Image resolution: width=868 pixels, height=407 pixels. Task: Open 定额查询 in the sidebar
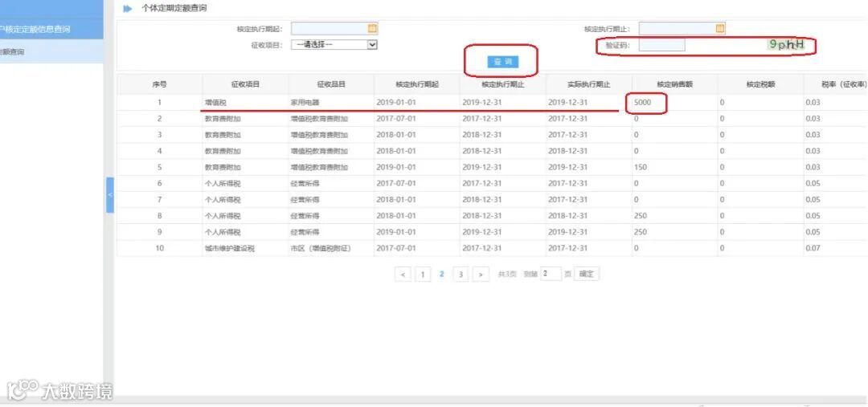[51, 52]
